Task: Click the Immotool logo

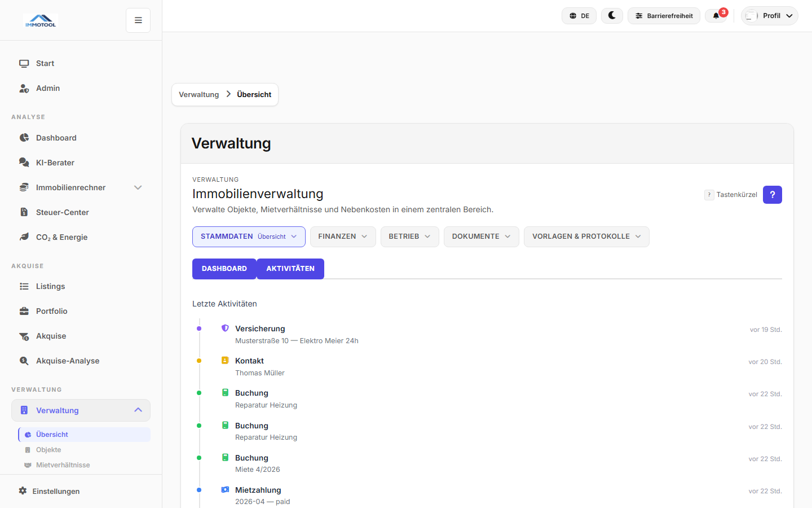Action: (x=41, y=21)
